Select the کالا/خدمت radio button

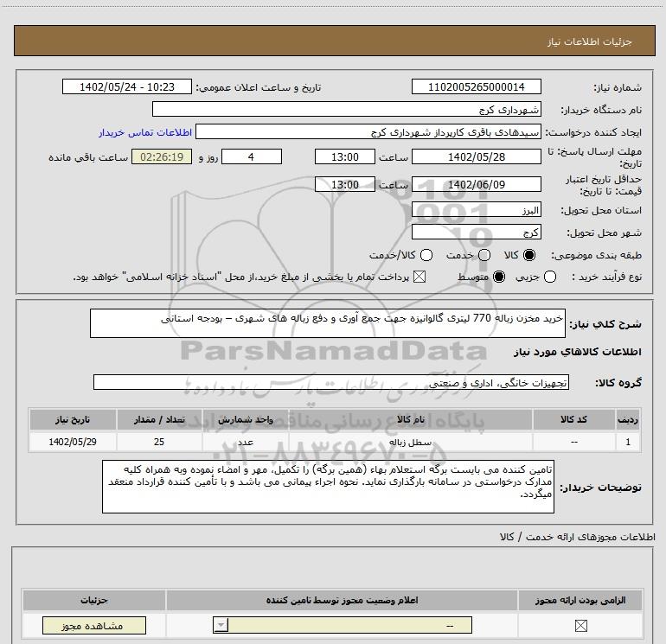426,255
